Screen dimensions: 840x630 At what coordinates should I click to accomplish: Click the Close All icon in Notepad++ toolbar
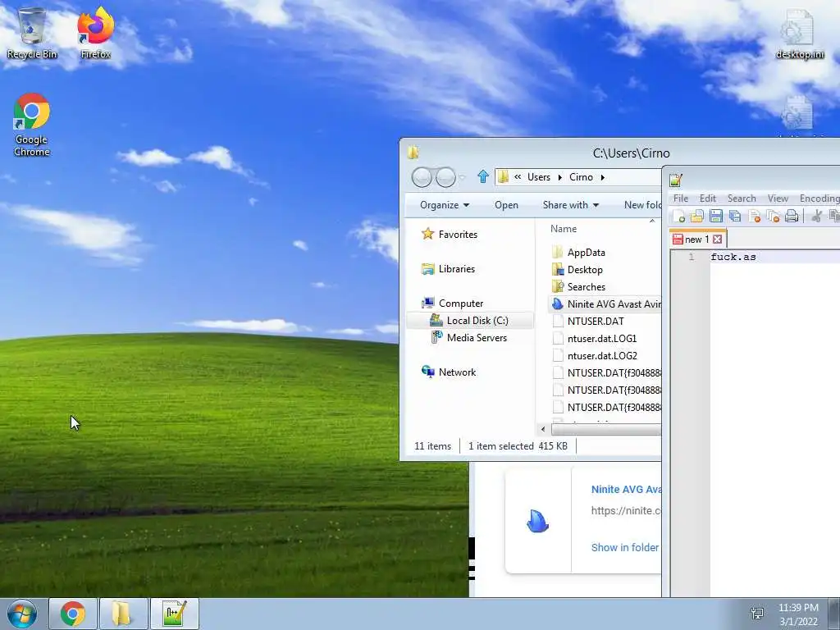pos(773,216)
